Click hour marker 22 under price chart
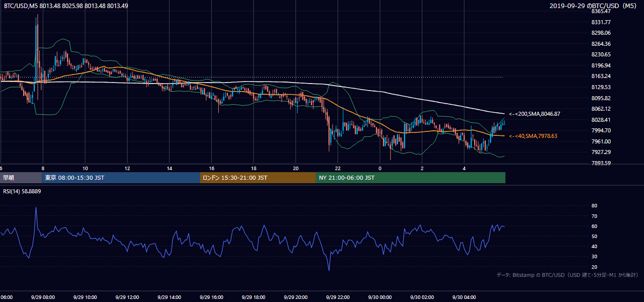This screenshot has height=302, width=644. pyautogui.click(x=338, y=168)
